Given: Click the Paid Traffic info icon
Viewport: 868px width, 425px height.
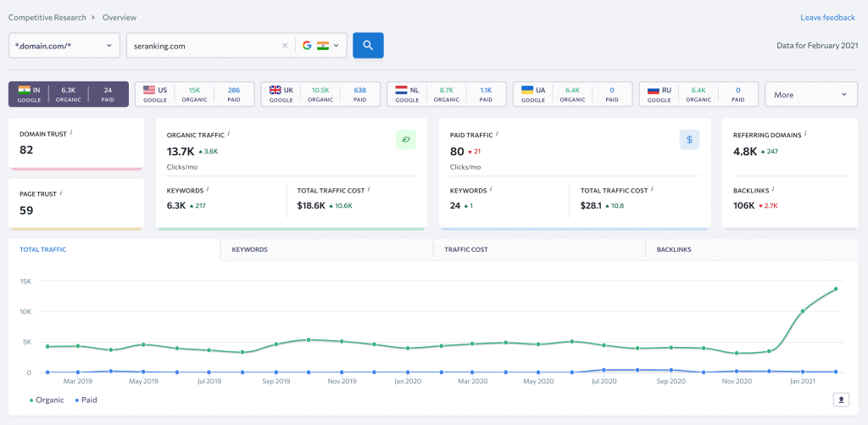Looking at the screenshot, I should click(497, 133).
